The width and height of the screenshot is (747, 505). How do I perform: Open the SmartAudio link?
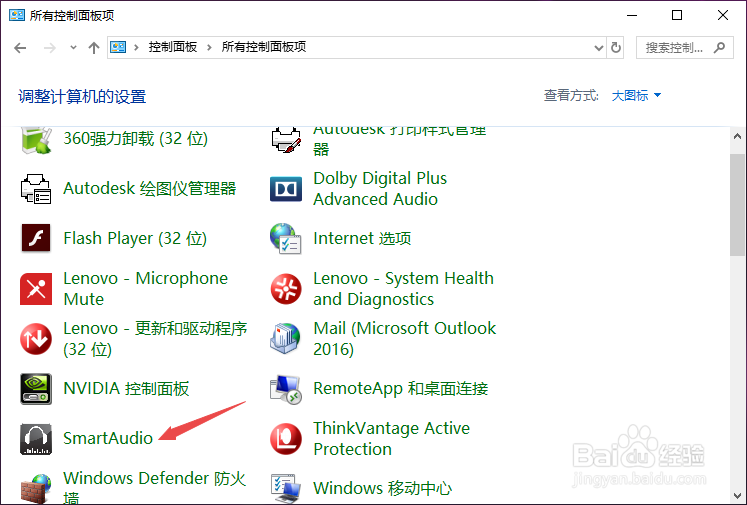point(108,438)
